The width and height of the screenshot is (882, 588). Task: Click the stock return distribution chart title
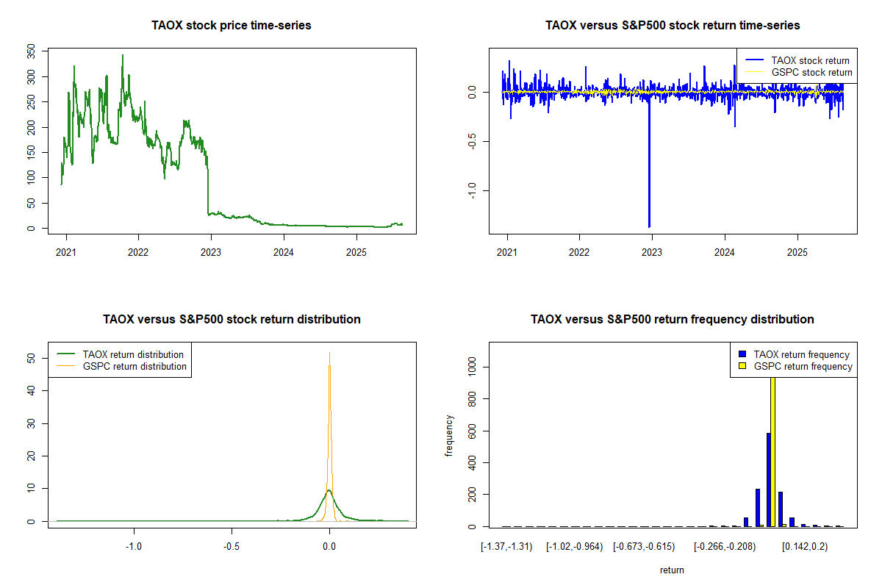[232, 320]
